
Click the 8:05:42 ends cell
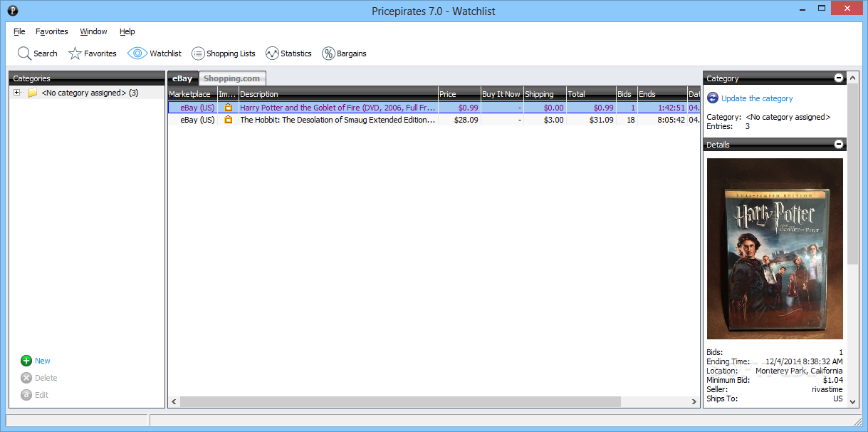(672, 120)
